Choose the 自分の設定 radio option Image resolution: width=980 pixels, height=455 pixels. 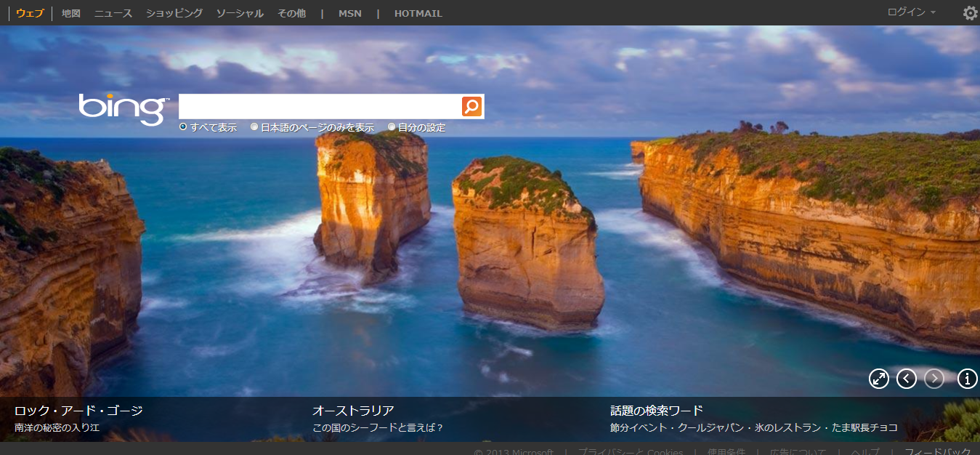click(392, 127)
